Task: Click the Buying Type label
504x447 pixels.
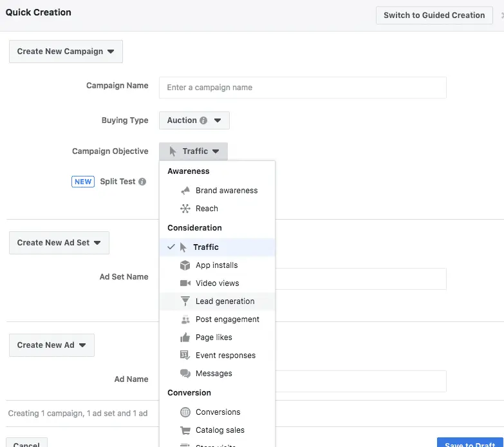Action: pos(125,120)
